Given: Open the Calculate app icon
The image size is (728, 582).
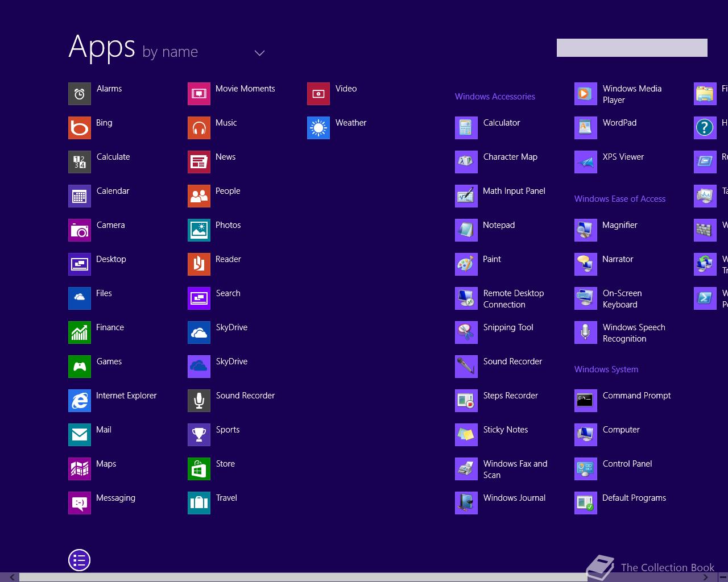Looking at the screenshot, I should tap(80, 162).
